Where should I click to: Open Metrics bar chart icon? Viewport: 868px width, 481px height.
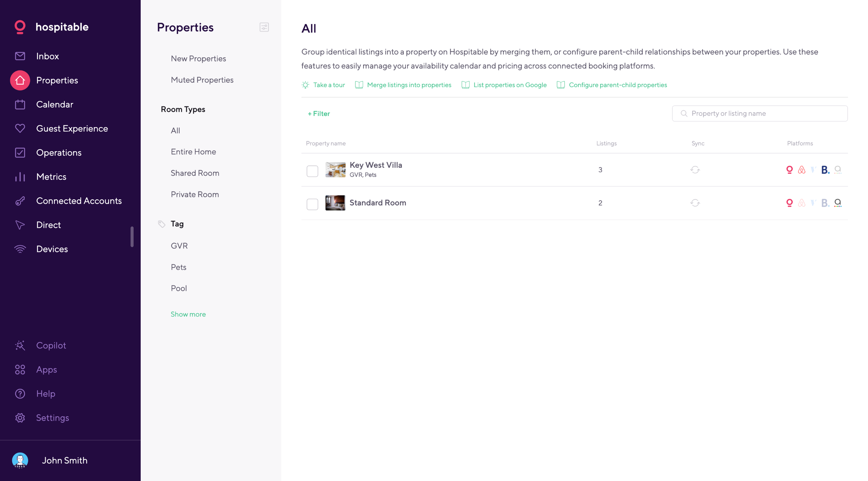(20, 177)
